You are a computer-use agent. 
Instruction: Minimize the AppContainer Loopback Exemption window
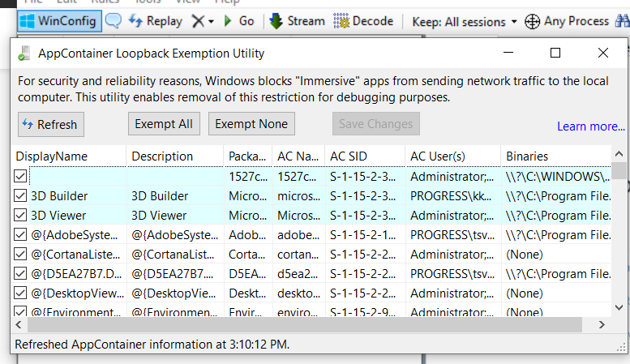508,53
